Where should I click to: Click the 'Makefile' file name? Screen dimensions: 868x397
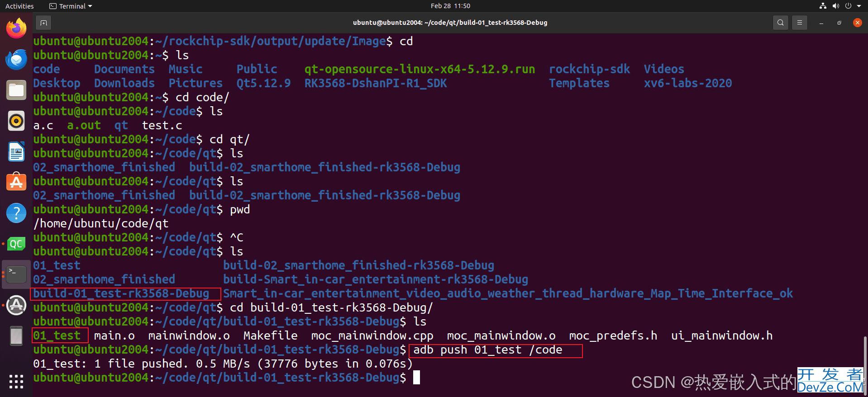pyautogui.click(x=270, y=336)
